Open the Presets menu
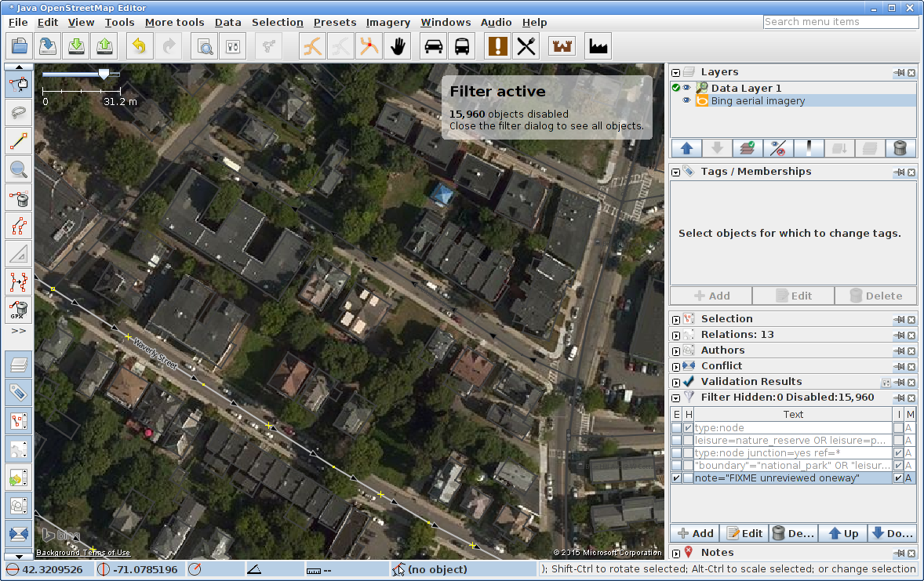The height and width of the screenshot is (581, 924). tap(335, 23)
